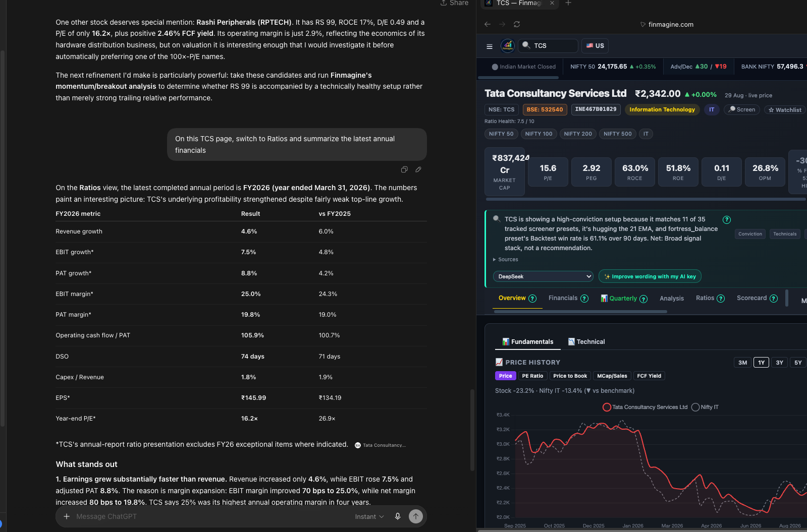Switch to the Technical chart tab
The image size is (807, 532).
click(x=586, y=342)
